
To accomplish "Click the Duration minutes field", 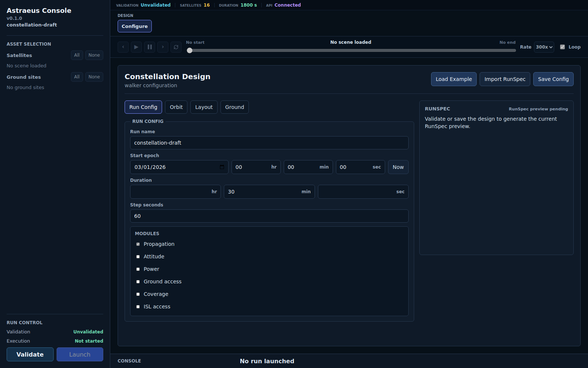I will point(269,192).
